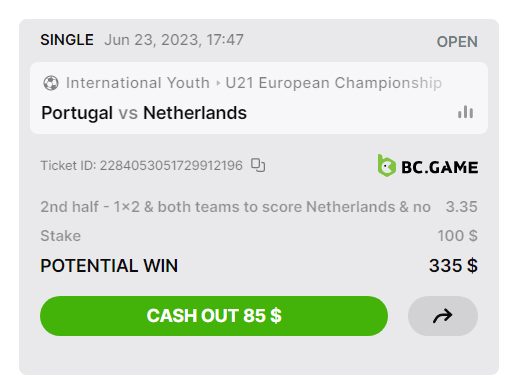Cash out 85 $ on this bet
The image size is (506, 383).
(x=214, y=316)
